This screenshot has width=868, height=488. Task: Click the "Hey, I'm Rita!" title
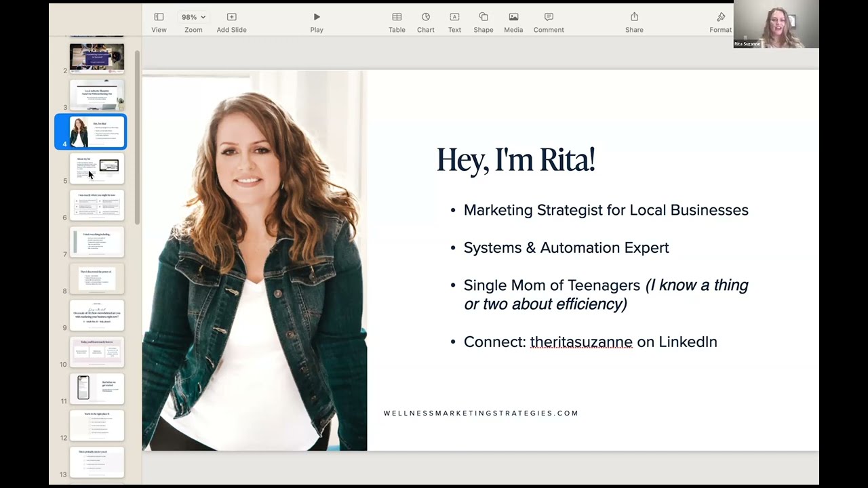coord(515,160)
